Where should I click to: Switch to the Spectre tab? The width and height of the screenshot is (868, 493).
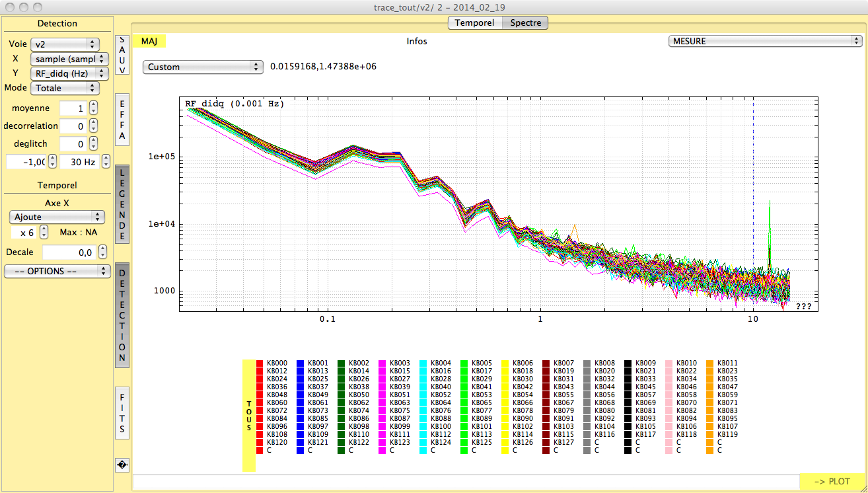[525, 23]
